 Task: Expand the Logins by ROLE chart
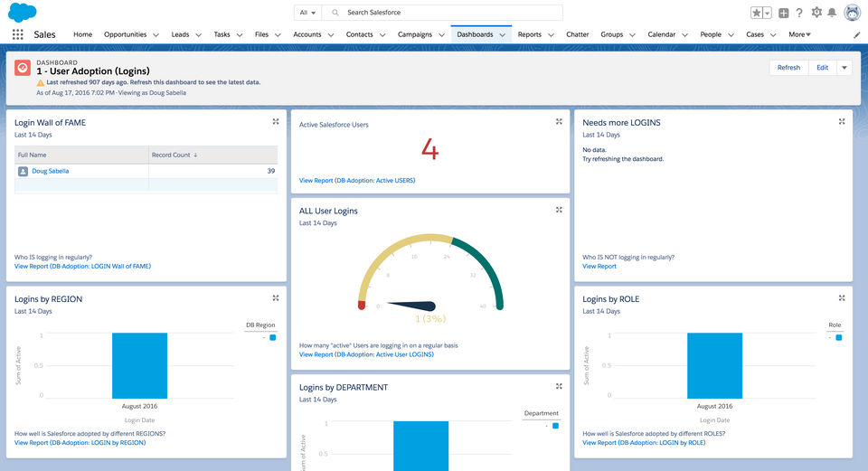pos(842,297)
